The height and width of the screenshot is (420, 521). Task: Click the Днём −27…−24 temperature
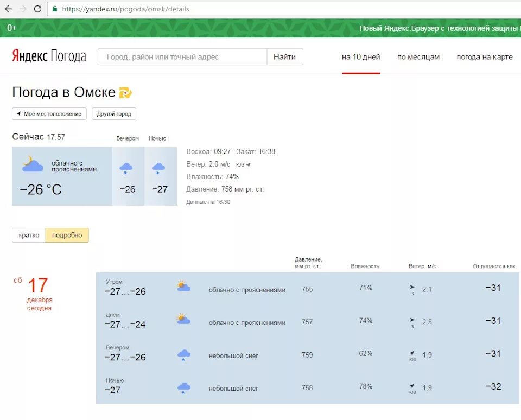[x=125, y=324]
